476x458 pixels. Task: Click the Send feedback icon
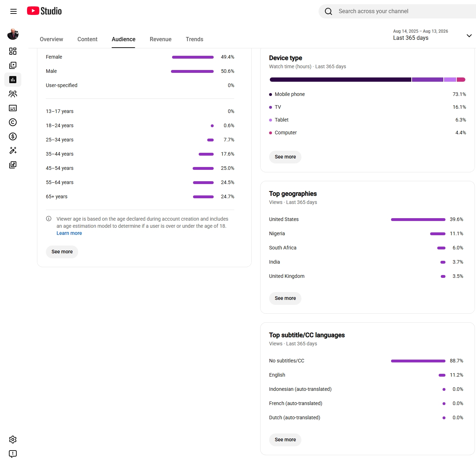pos(13,454)
